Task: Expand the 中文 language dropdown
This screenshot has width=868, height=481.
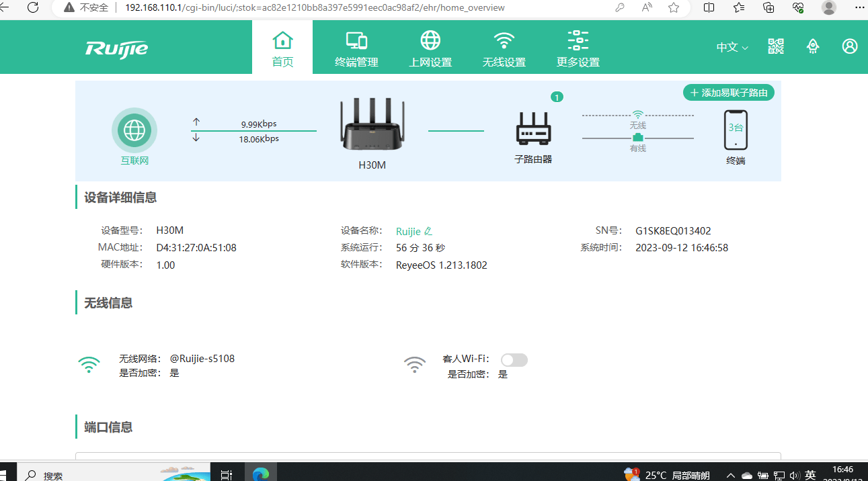Action: pos(732,47)
